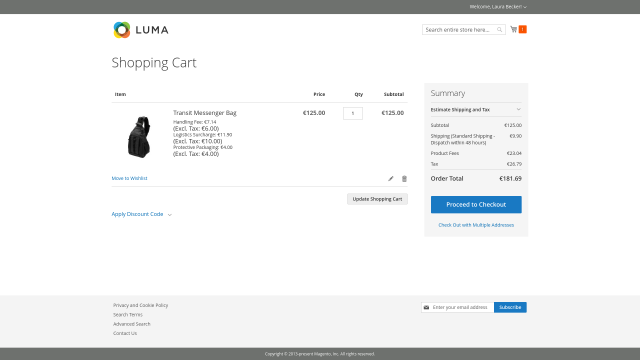Screen dimensions: 640x360
Task: Open Advanced Search footer link
Action: (132, 324)
